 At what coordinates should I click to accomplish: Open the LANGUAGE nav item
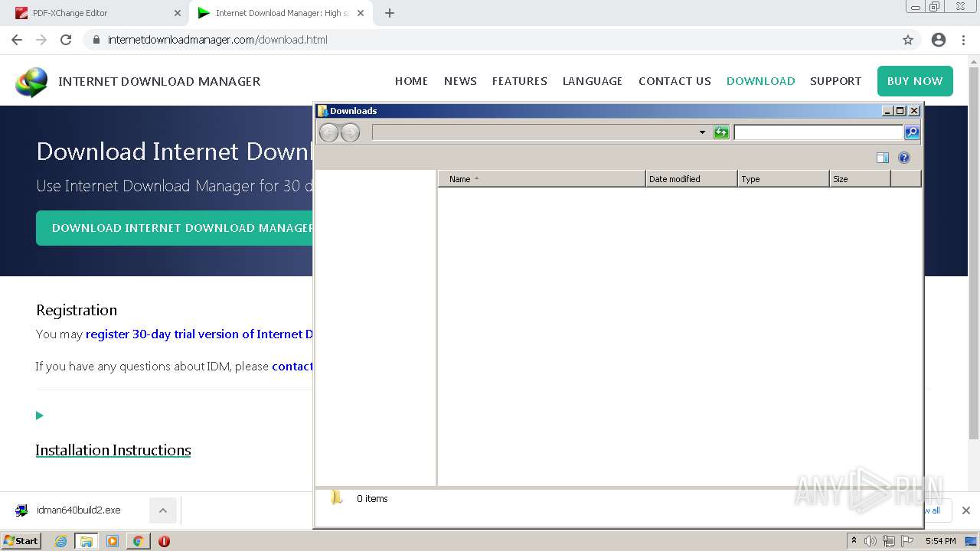coord(593,81)
